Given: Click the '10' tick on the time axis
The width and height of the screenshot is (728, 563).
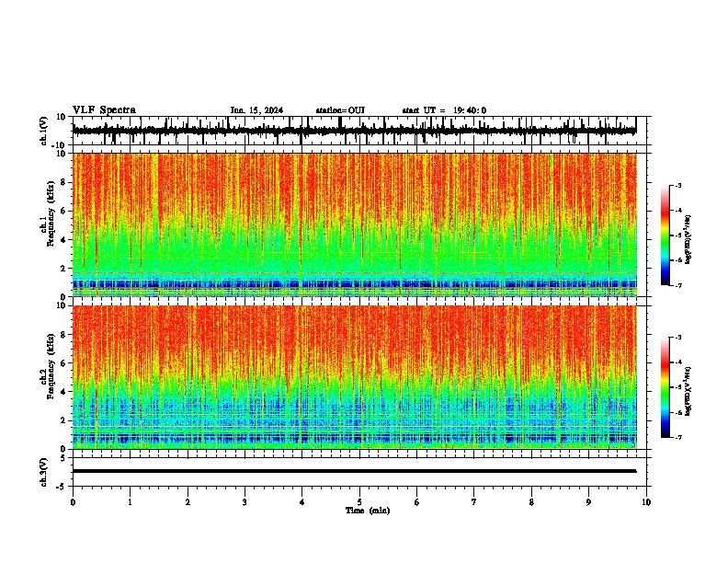Looking at the screenshot, I should click(x=646, y=502).
